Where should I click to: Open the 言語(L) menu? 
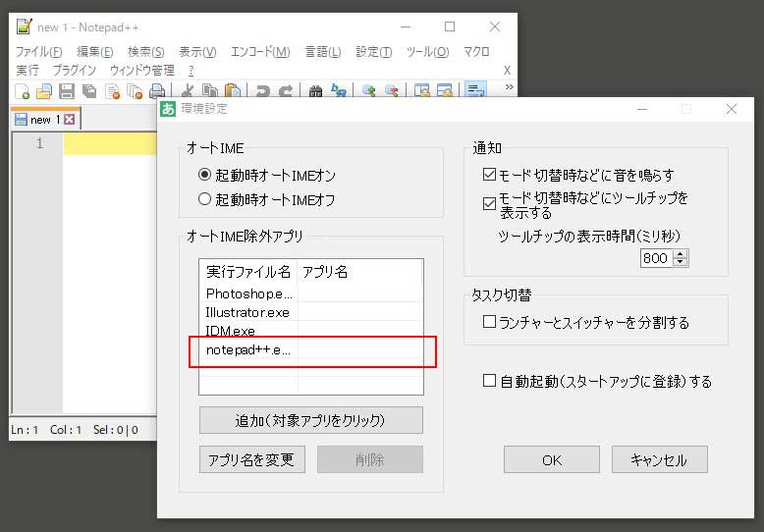pos(322,52)
